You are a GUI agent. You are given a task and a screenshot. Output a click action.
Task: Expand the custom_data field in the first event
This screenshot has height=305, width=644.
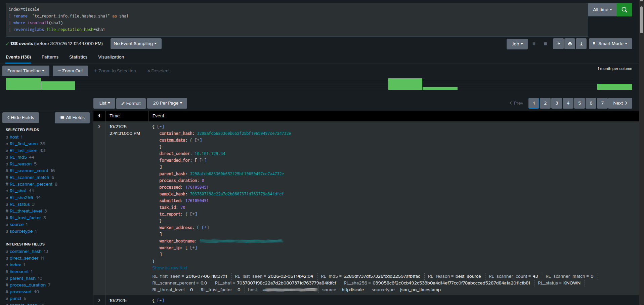pos(198,140)
